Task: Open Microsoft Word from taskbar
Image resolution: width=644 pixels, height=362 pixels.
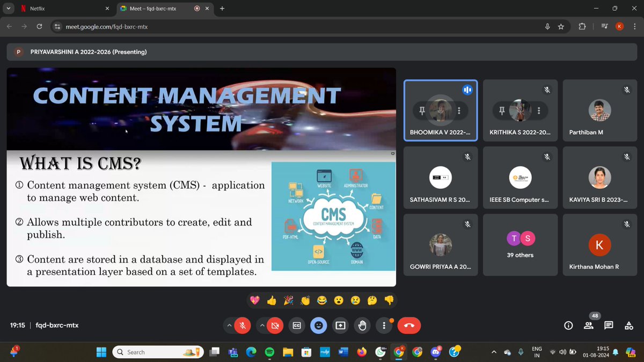Action: (343, 352)
